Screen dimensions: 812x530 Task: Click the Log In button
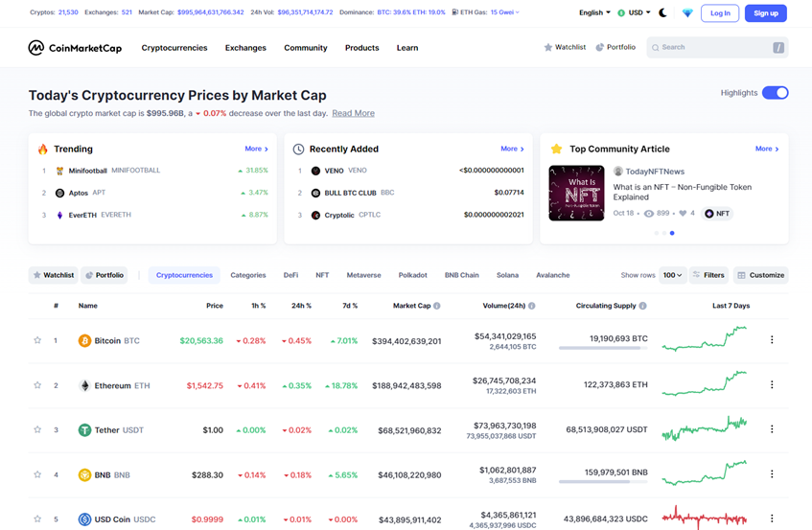click(x=720, y=13)
